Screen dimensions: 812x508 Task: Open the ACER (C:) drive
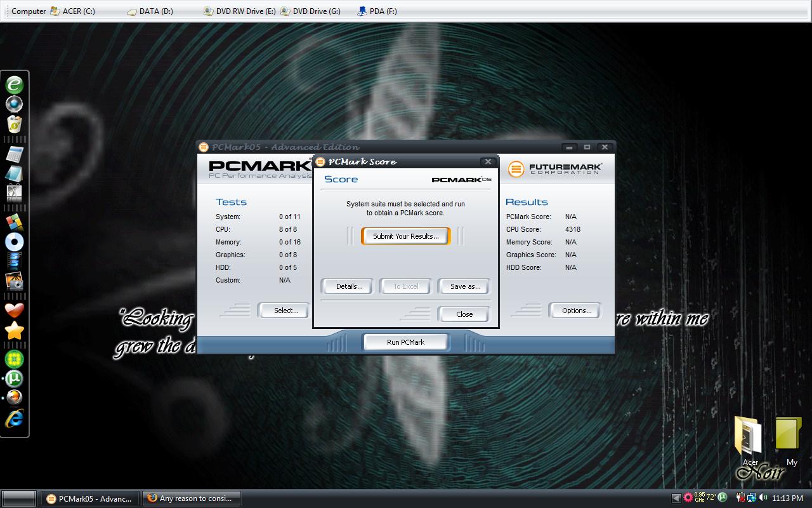[x=72, y=11]
